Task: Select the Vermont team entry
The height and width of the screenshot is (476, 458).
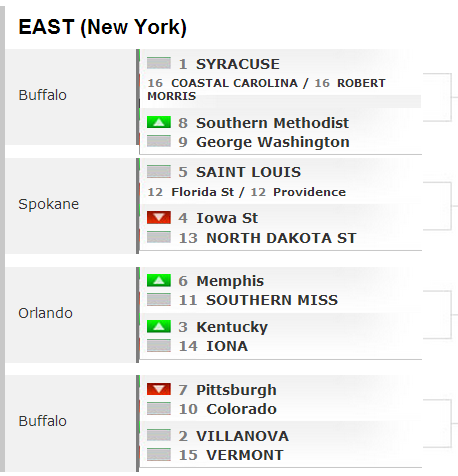Action: click(x=245, y=455)
